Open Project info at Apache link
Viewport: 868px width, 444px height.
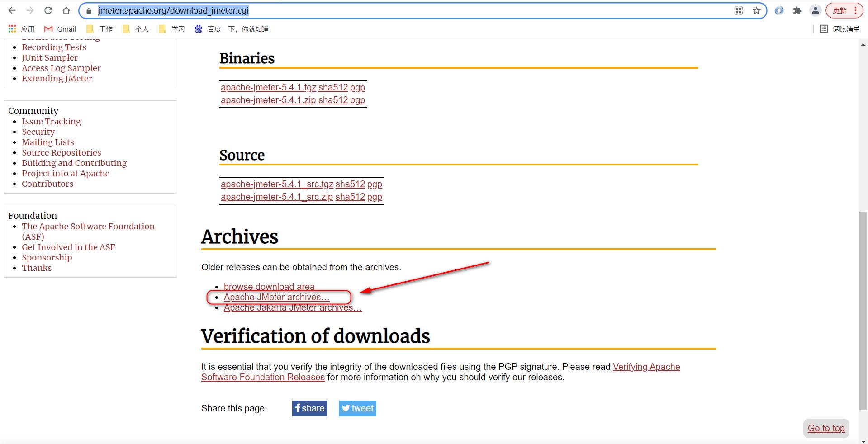point(66,173)
